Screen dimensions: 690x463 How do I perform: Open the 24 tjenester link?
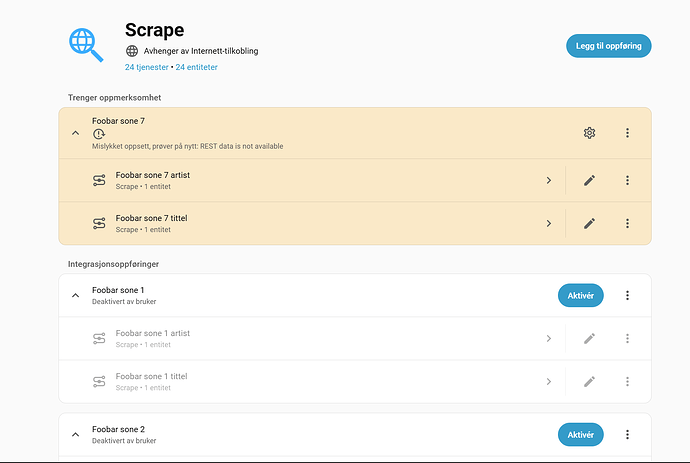pos(146,67)
